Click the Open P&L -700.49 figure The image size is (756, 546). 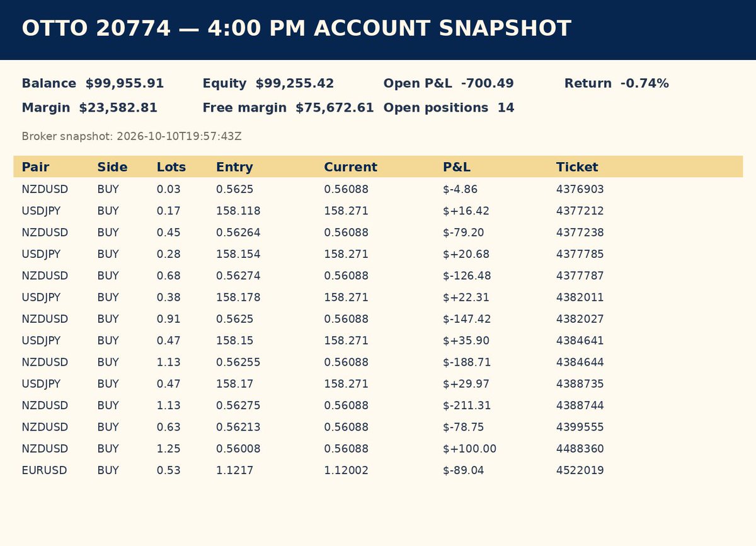point(449,83)
